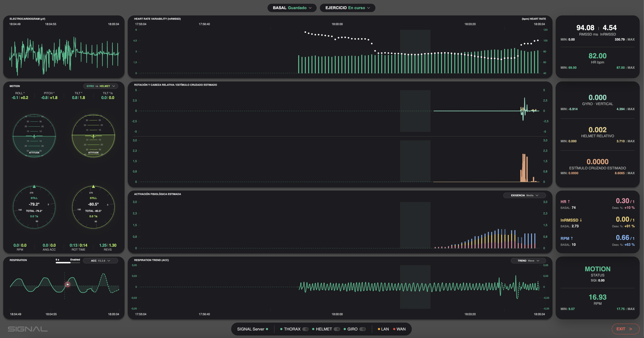Screen dimensions: 644x338
Task: Click the lnRMSSD down-arrow trend indicator
Action: [581, 220]
